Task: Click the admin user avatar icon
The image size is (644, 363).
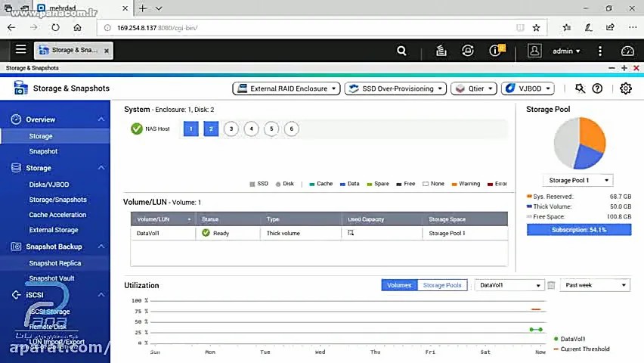Action: pyautogui.click(x=534, y=51)
